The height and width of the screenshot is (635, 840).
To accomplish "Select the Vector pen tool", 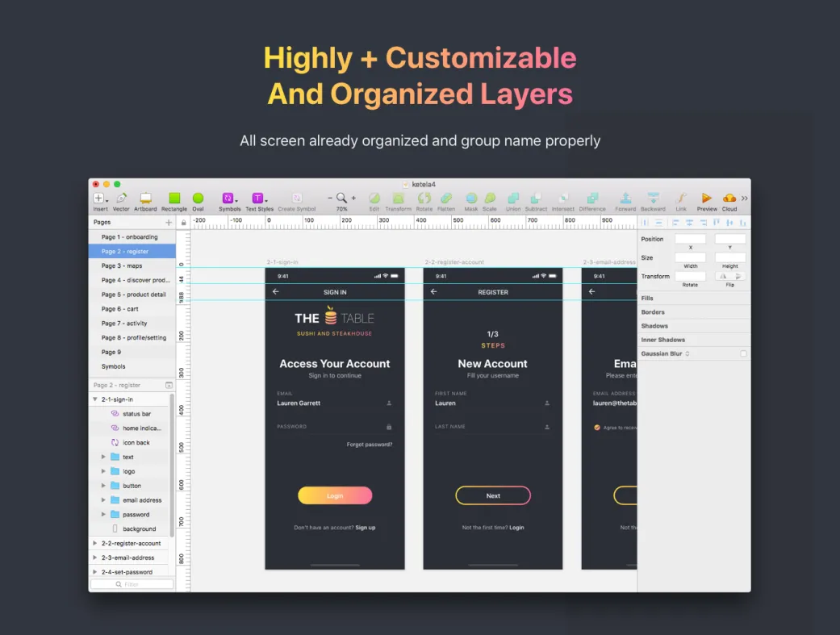I will (121, 198).
